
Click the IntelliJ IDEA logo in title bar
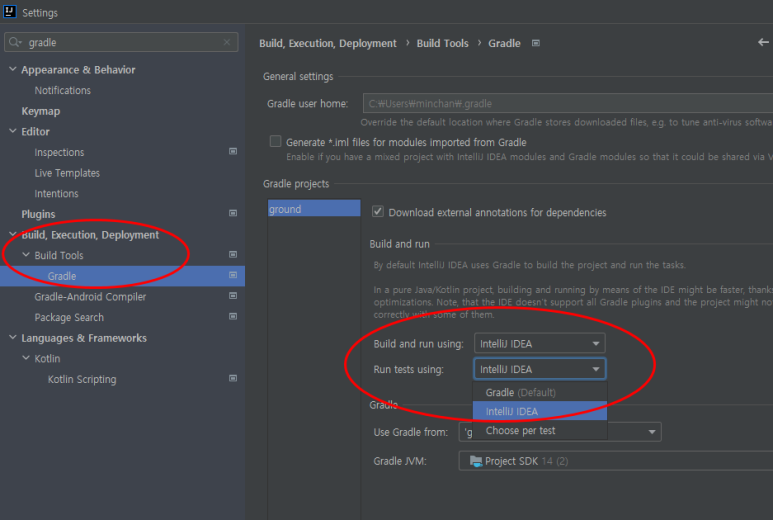(x=10, y=11)
